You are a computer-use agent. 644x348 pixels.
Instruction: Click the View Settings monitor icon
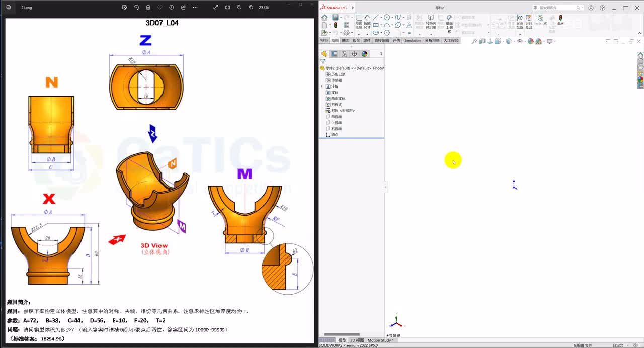549,41
